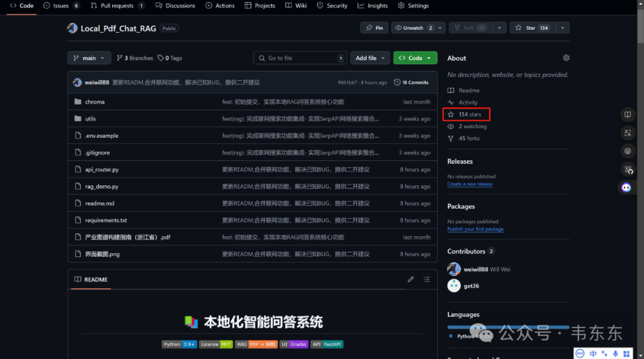Open the rag_demo.py file

(101, 186)
